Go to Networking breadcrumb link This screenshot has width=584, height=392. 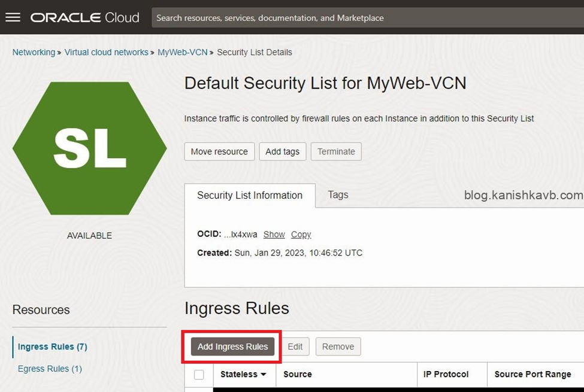coord(34,52)
